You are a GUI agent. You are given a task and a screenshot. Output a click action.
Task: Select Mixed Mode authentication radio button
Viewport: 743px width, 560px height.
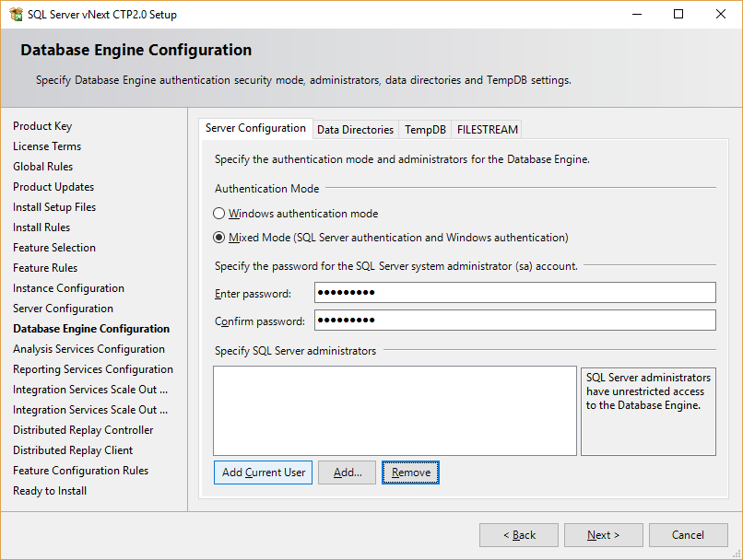coord(218,237)
